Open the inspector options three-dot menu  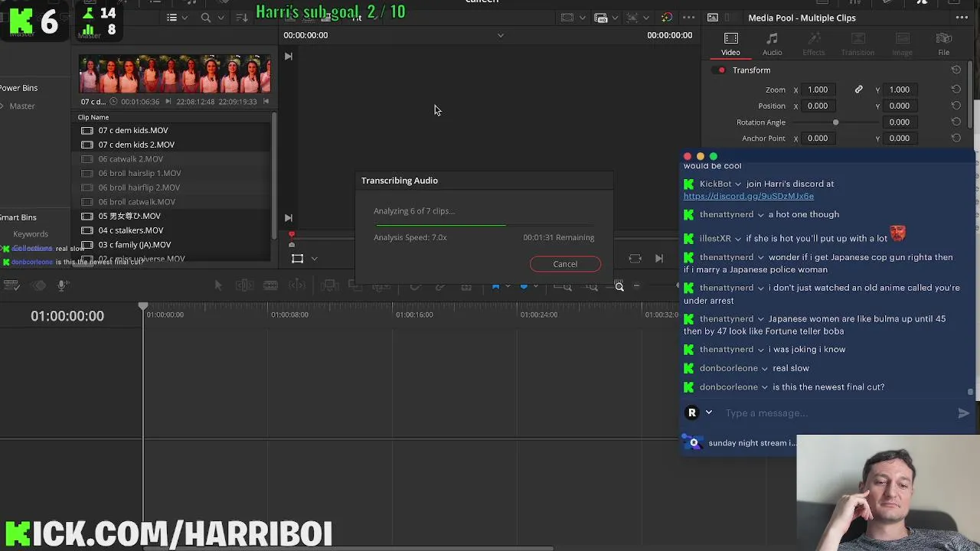pos(960,18)
